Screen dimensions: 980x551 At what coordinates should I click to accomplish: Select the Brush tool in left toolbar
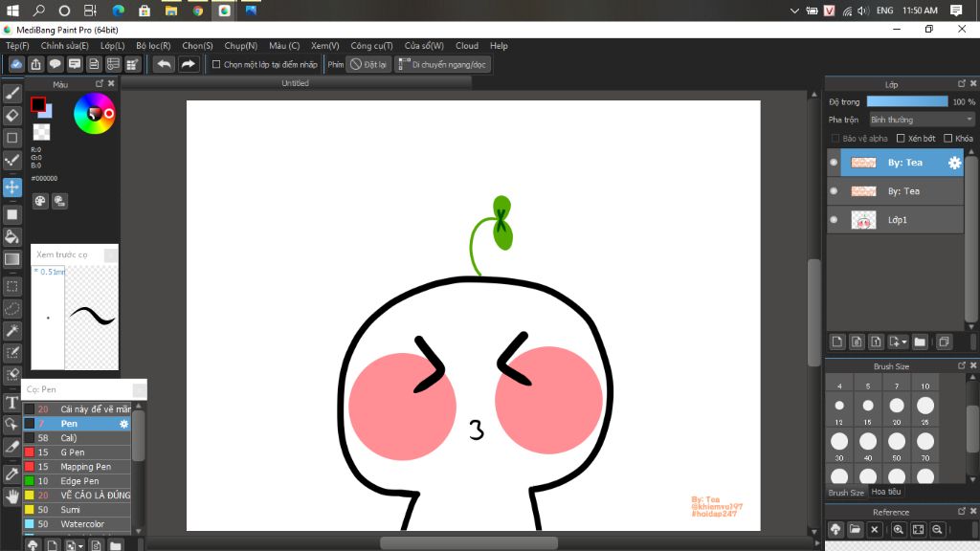click(11, 93)
